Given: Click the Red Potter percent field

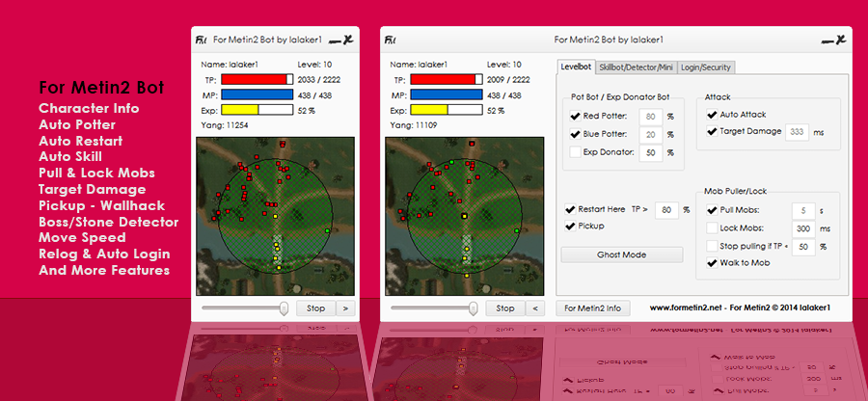Looking at the screenshot, I should click(x=651, y=117).
